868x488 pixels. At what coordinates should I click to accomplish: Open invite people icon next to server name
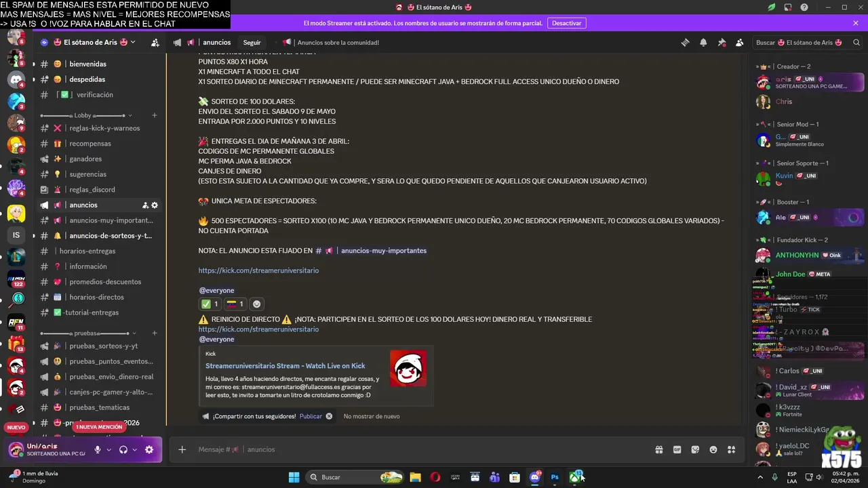coord(155,42)
